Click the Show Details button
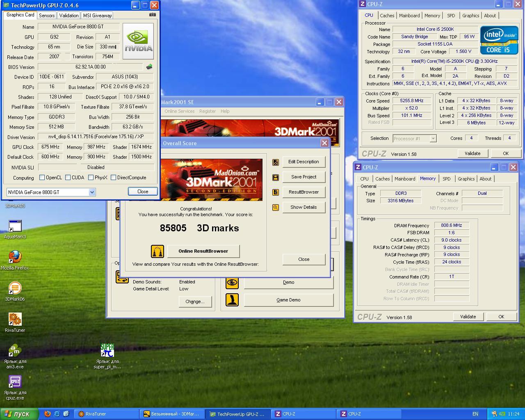Image resolution: width=525 pixels, height=420 pixels. [304, 207]
